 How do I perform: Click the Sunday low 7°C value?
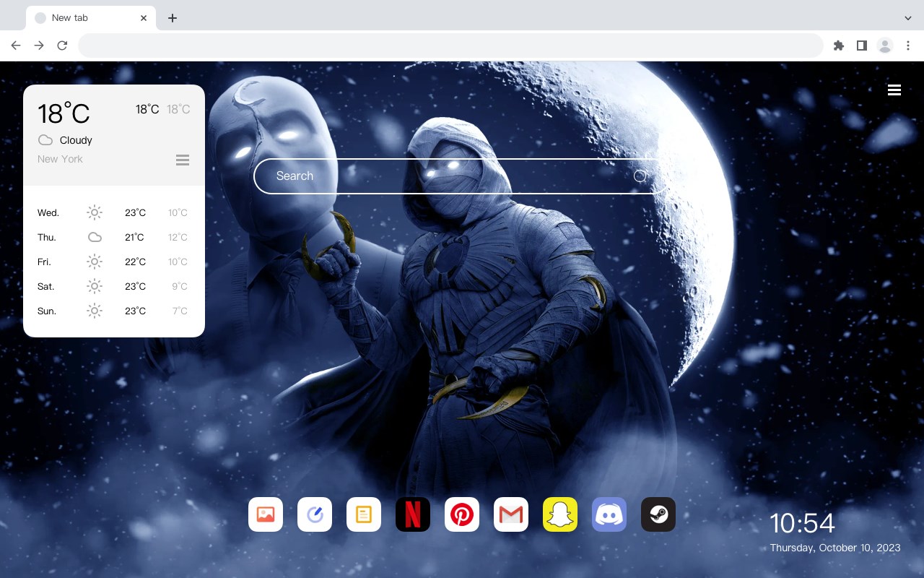[x=180, y=311]
